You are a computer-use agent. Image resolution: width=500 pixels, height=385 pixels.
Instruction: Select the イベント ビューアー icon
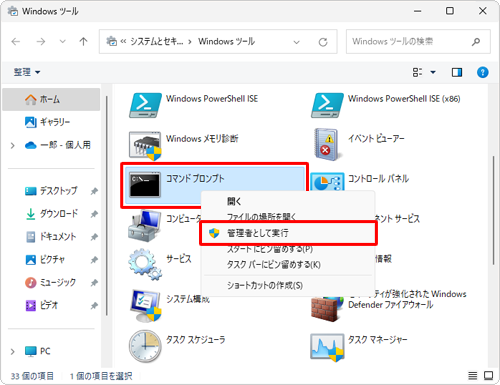328,144
